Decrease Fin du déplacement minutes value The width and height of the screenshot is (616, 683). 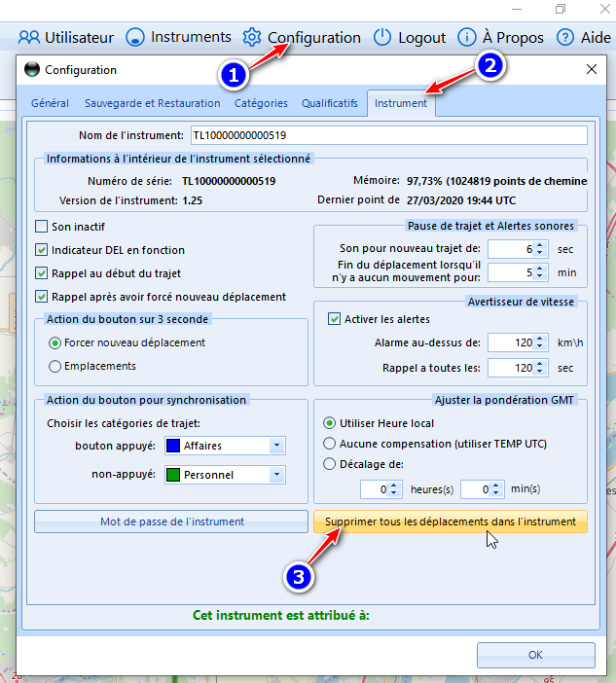[x=540, y=276]
